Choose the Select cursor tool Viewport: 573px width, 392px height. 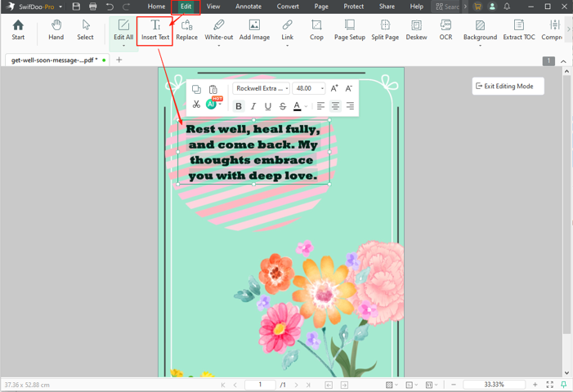[x=85, y=30]
